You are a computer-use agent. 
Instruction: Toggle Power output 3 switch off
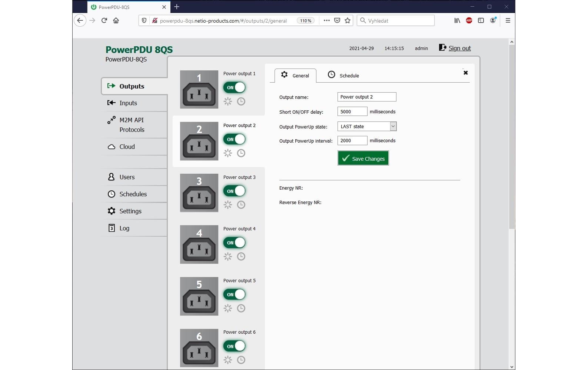point(235,191)
